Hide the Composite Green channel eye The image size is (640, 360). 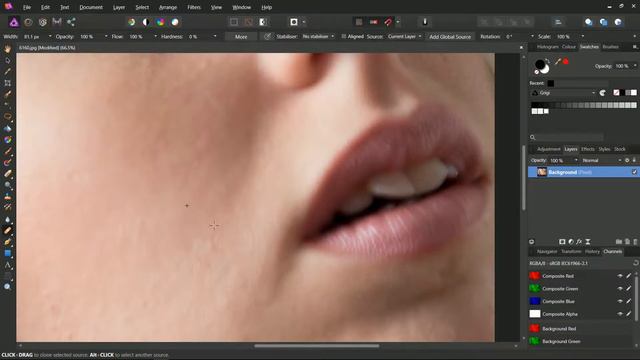(620, 289)
